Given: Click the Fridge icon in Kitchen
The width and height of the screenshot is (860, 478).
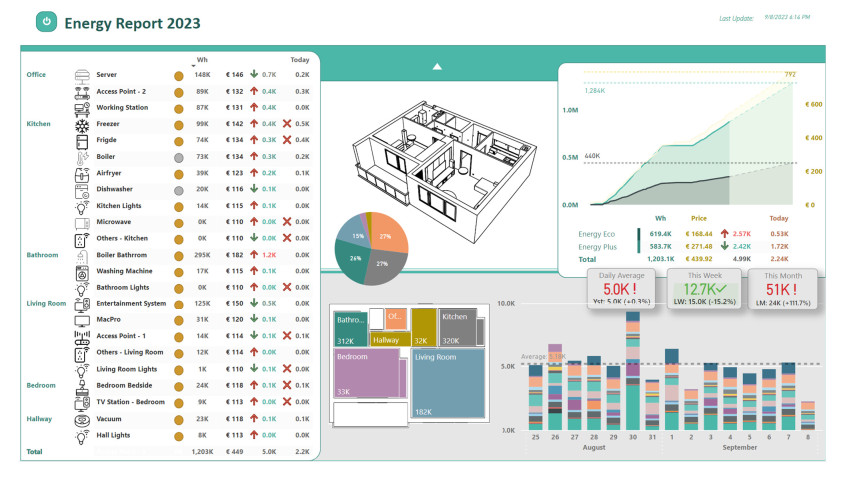Looking at the screenshot, I should coord(83,140).
